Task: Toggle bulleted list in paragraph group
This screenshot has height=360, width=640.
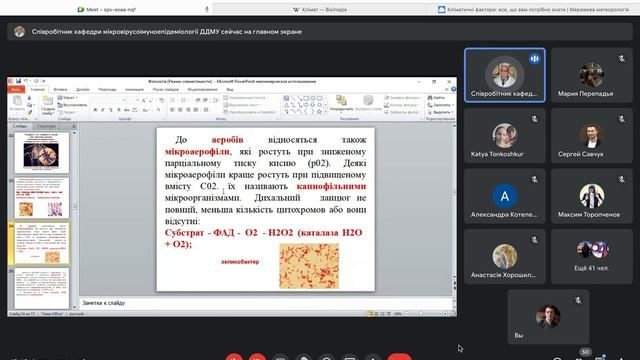Action: point(173,100)
